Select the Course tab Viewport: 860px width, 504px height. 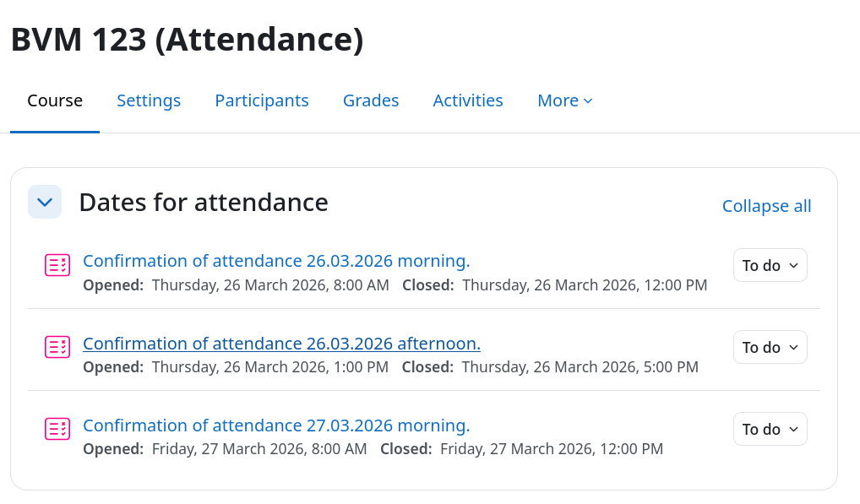(x=55, y=100)
